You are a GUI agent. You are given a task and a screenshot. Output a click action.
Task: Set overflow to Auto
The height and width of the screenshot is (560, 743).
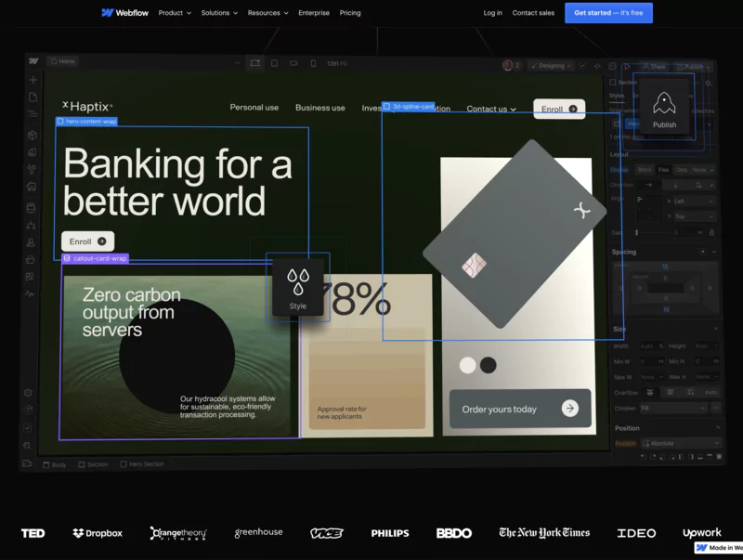(x=710, y=392)
